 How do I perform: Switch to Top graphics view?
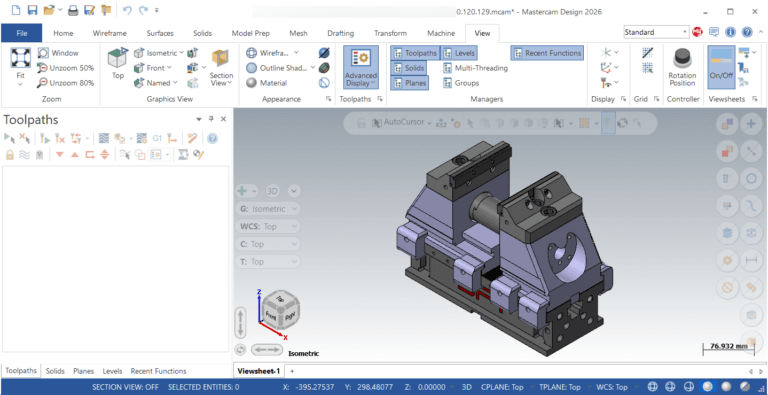(x=118, y=63)
